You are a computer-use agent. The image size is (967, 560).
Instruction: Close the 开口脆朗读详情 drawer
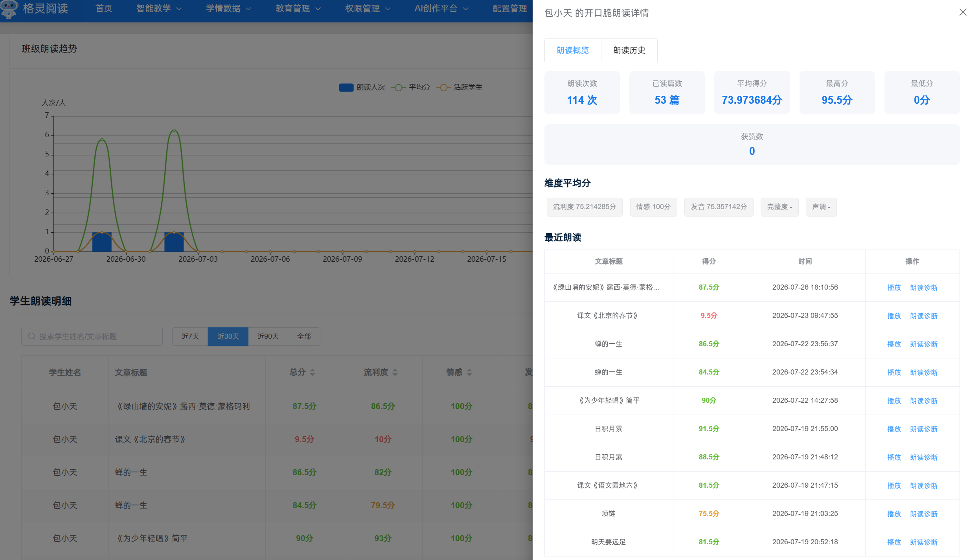point(963,12)
